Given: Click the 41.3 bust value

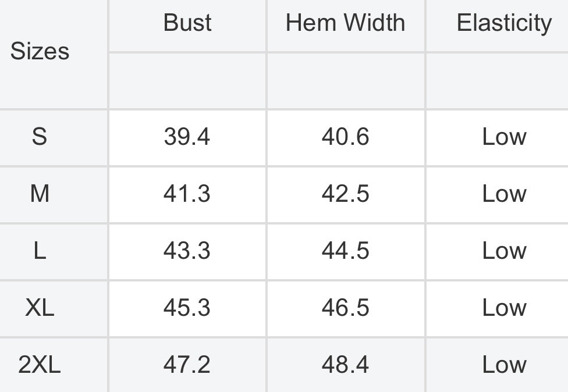Looking at the screenshot, I should click(x=187, y=194).
